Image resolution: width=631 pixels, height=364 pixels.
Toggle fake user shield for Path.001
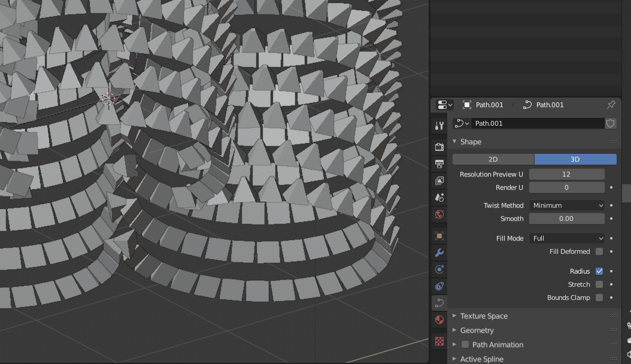[611, 123]
